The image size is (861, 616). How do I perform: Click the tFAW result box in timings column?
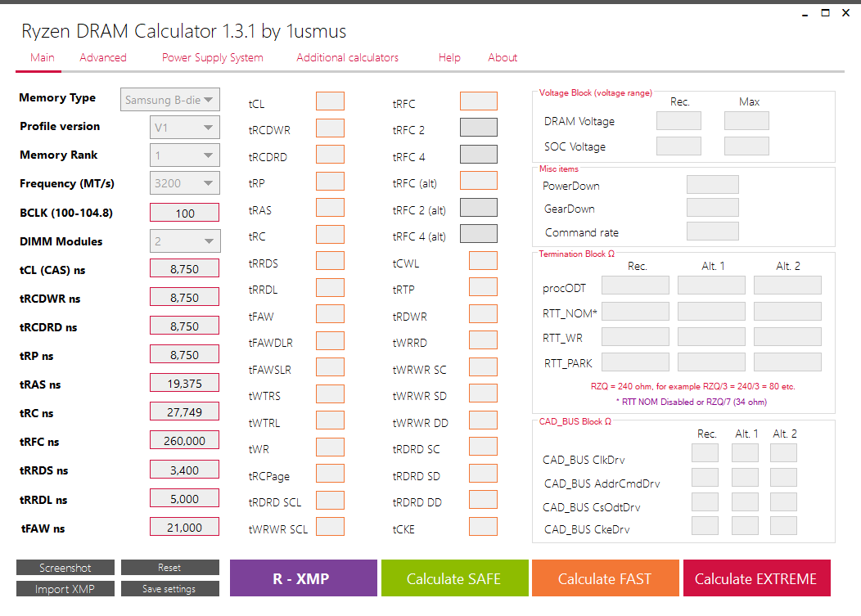pyautogui.click(x=330, y=314)
